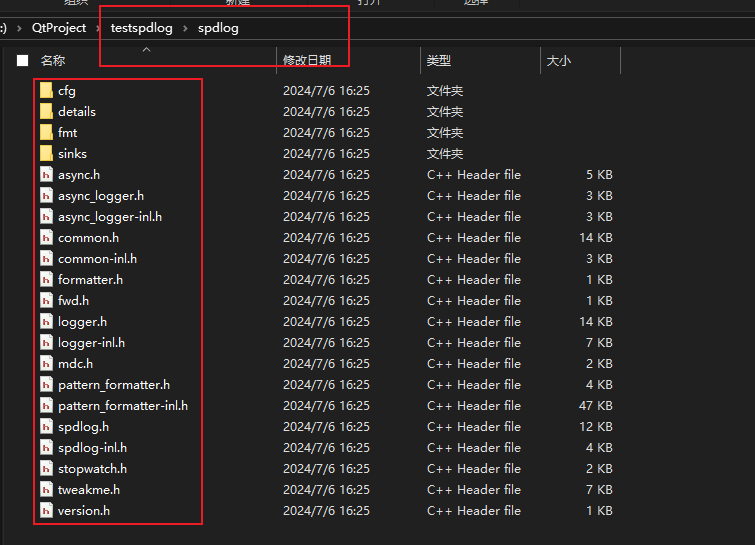Toggle the select-all checkbox beside 名称

point(23,60)
